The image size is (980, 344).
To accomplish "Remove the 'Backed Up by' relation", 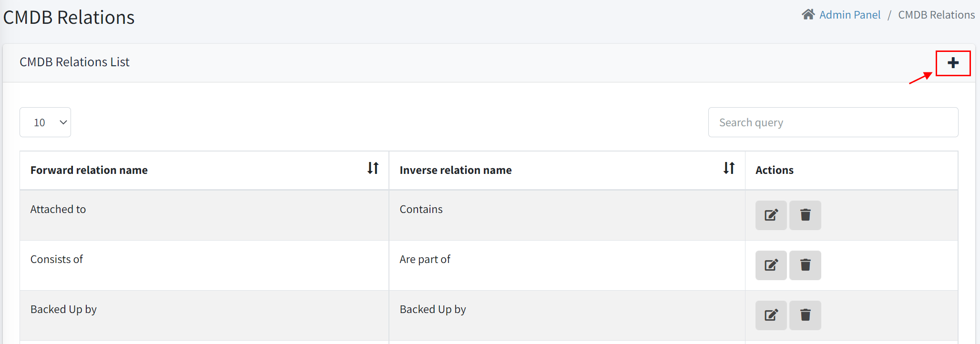I will pos(805,315).
